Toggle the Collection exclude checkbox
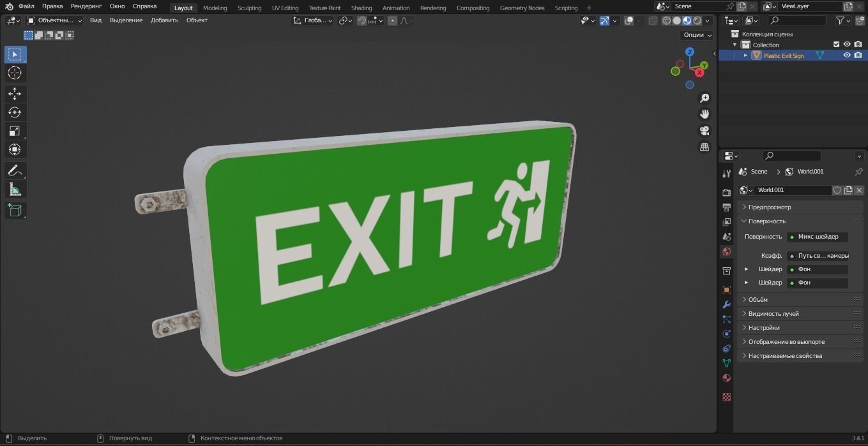 (x=836, y=45)
